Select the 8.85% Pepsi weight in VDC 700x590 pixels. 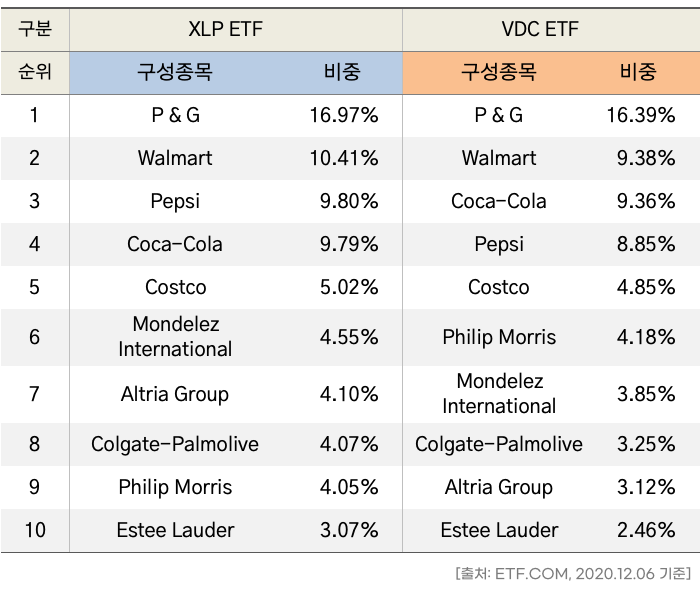click(646, 244)
